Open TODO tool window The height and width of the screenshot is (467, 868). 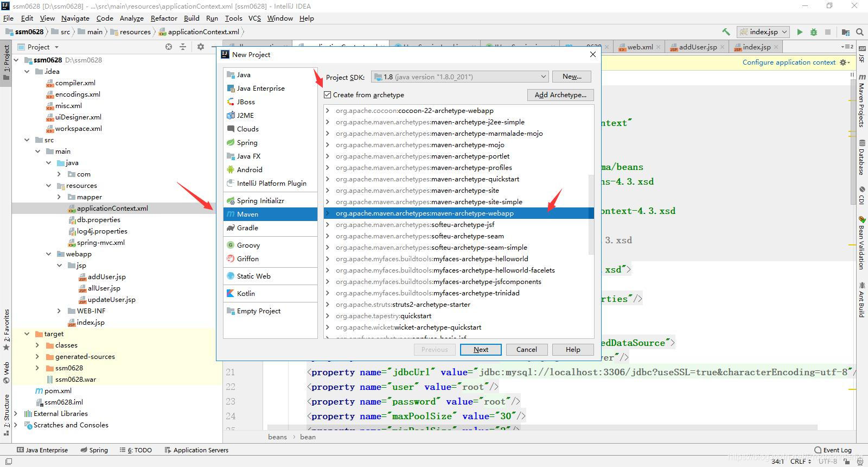(136, 450)
